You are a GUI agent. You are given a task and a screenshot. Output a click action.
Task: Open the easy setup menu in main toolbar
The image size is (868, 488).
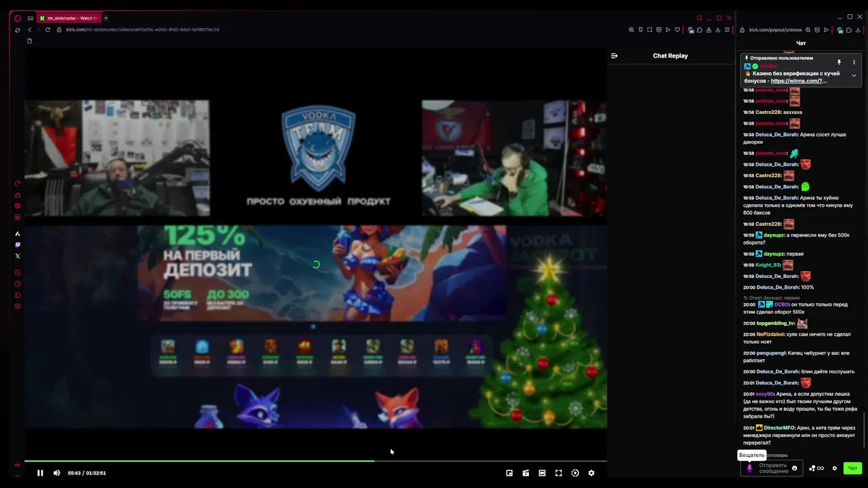point(727,30)
